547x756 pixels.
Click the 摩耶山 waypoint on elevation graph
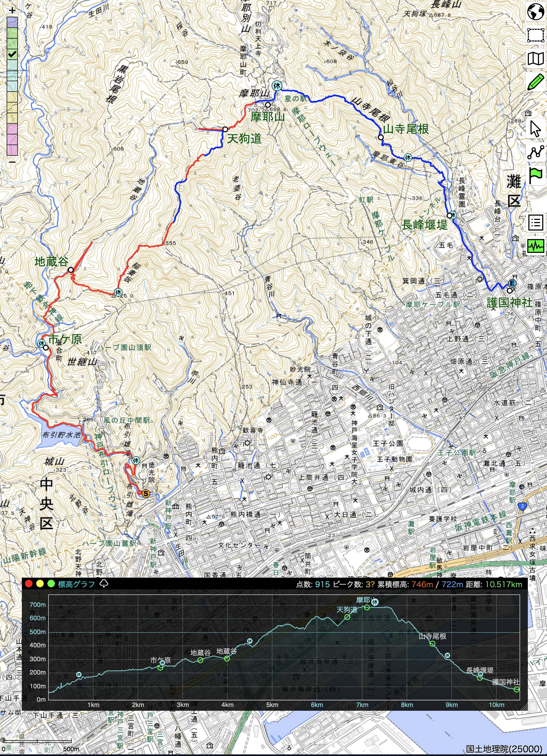coord(367,607)
